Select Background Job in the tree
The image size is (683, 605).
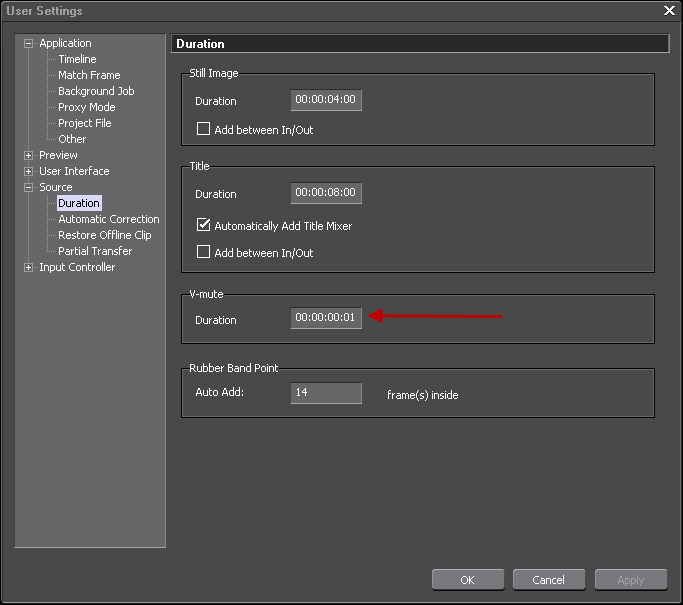(x=96, y=91)
